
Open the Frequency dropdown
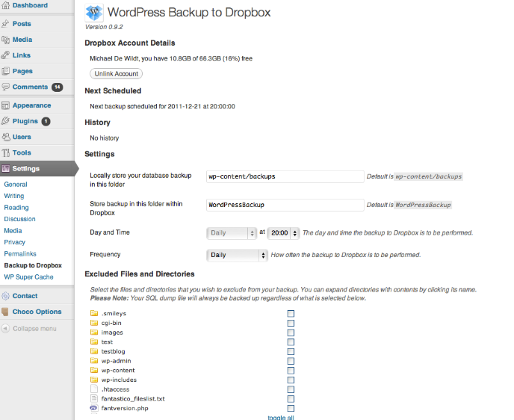237,255
